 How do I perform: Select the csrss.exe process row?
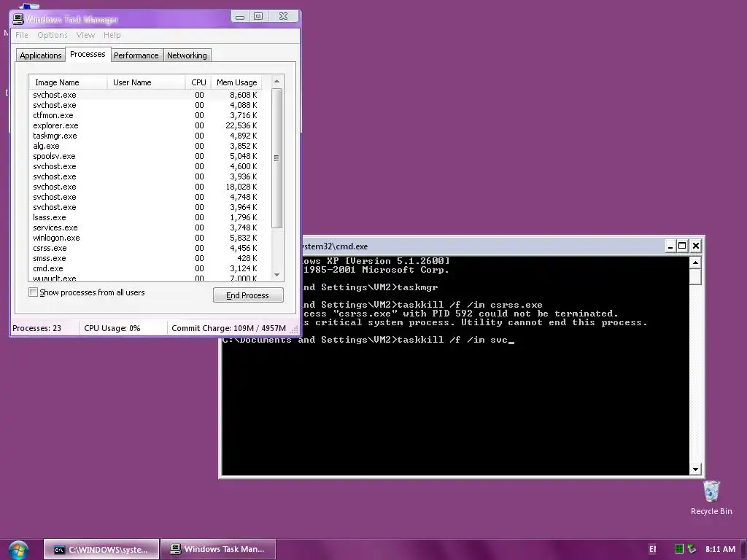(x=145, y=248)
